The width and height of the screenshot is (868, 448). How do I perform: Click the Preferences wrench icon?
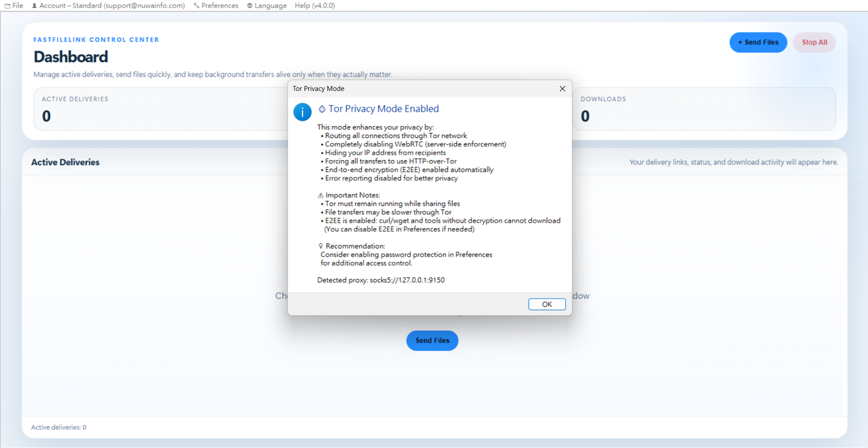196,6
